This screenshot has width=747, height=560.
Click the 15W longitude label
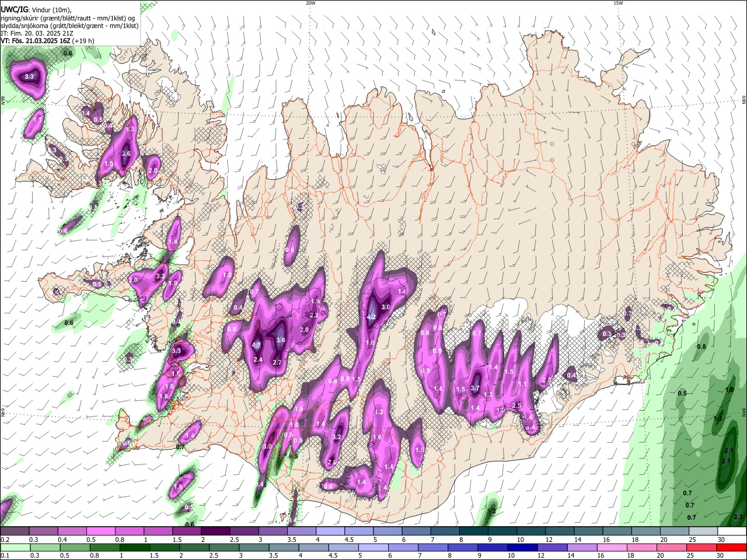coord(618,3)
